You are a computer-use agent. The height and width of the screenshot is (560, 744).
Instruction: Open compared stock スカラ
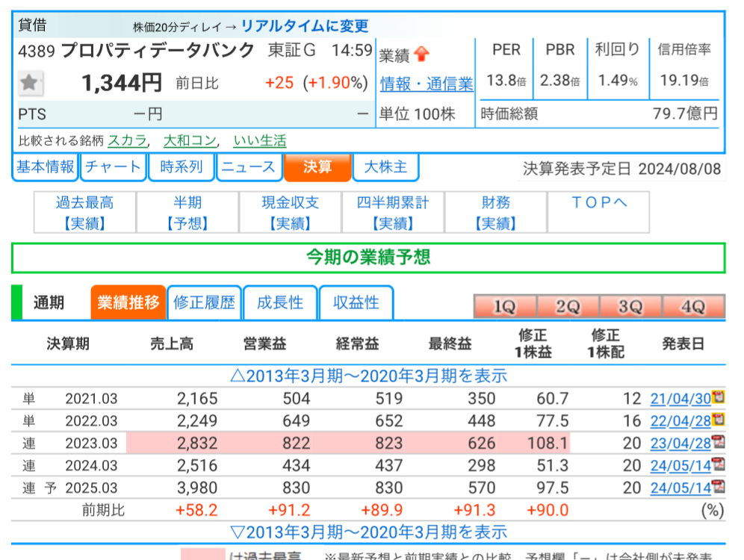point(128,140)
